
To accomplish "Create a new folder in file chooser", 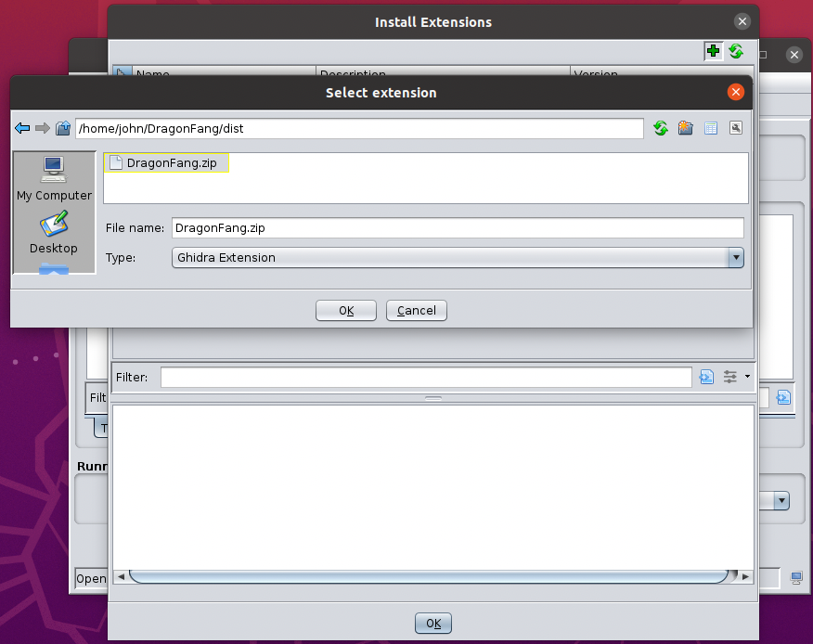I will (x=686, y=128).
